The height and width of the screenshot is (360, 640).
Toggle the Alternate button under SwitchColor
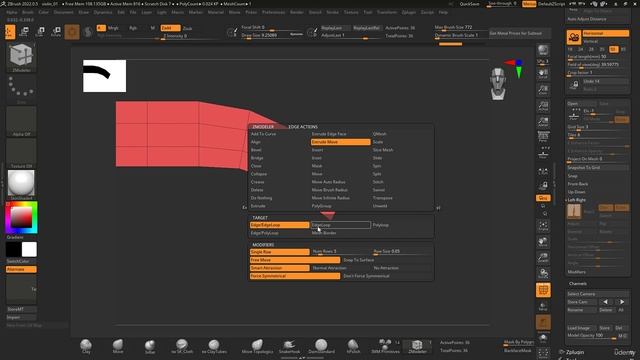(x=21, y=269)
